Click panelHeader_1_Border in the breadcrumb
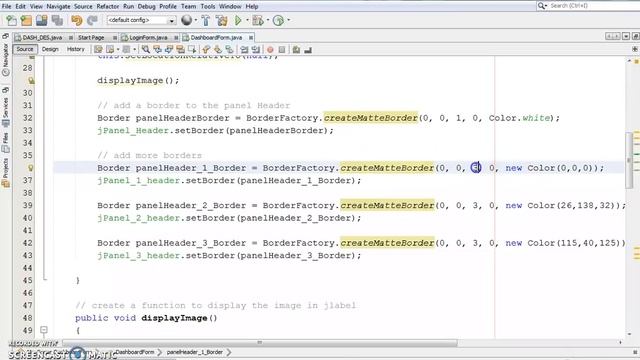 (195, 352)
